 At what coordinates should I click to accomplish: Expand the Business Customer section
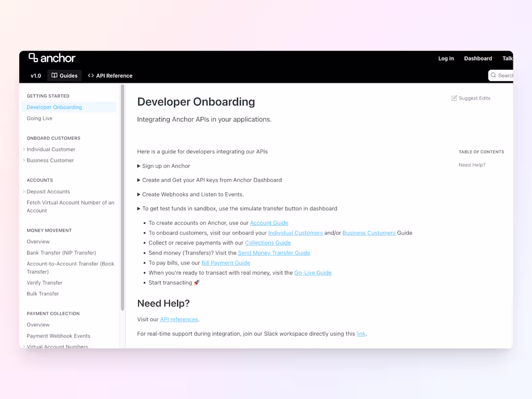click(24, 160)
